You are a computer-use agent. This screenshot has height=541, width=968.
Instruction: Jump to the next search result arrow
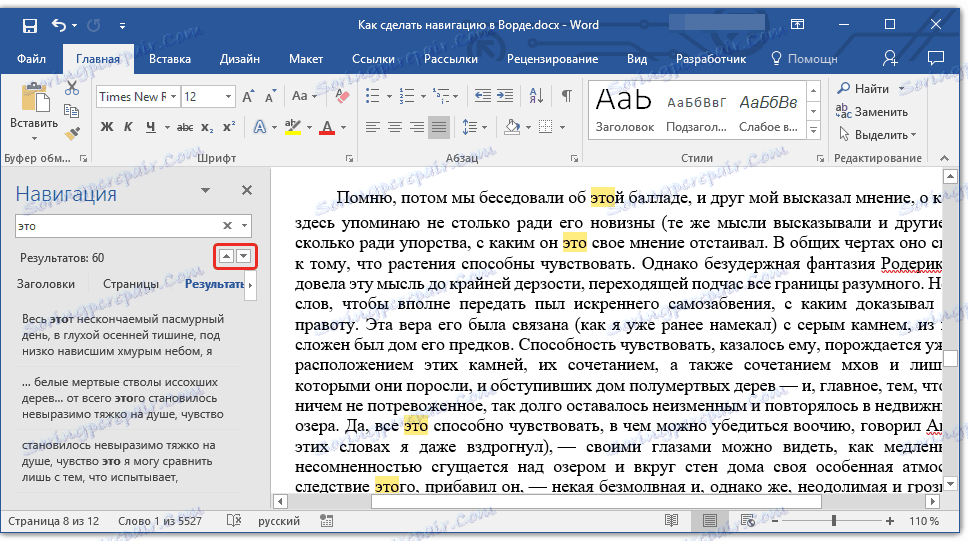[x=244, y=257]
